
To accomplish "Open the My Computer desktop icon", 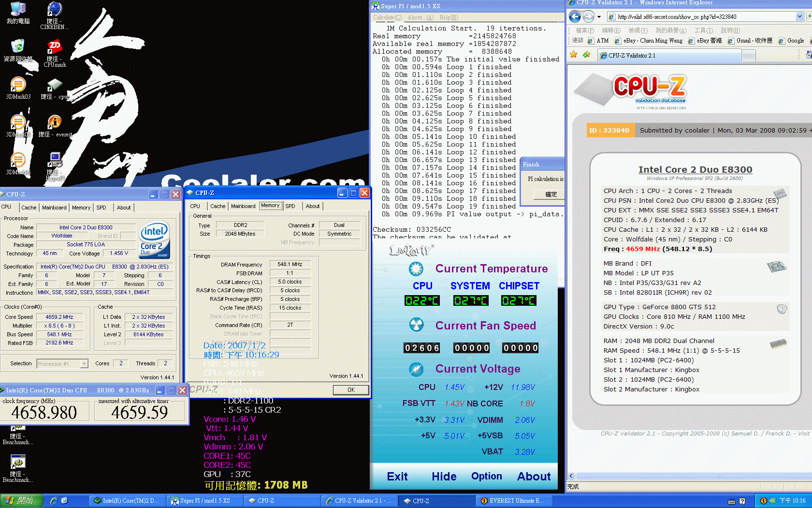I will [x=18, y=13].
